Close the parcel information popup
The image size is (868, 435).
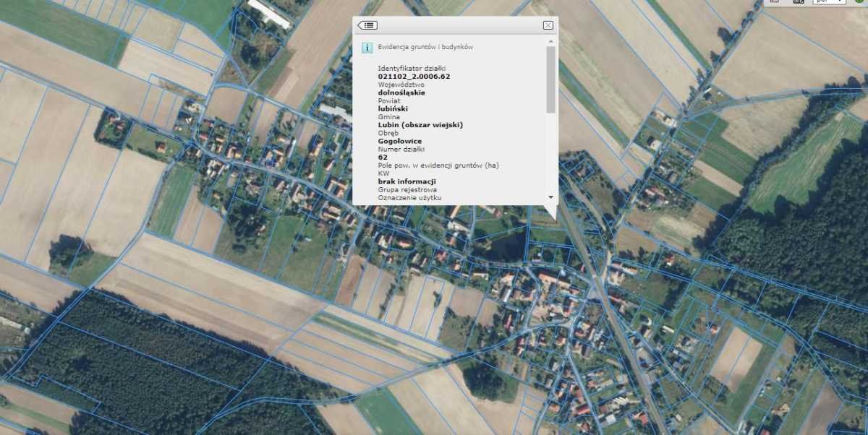point(548,24)
